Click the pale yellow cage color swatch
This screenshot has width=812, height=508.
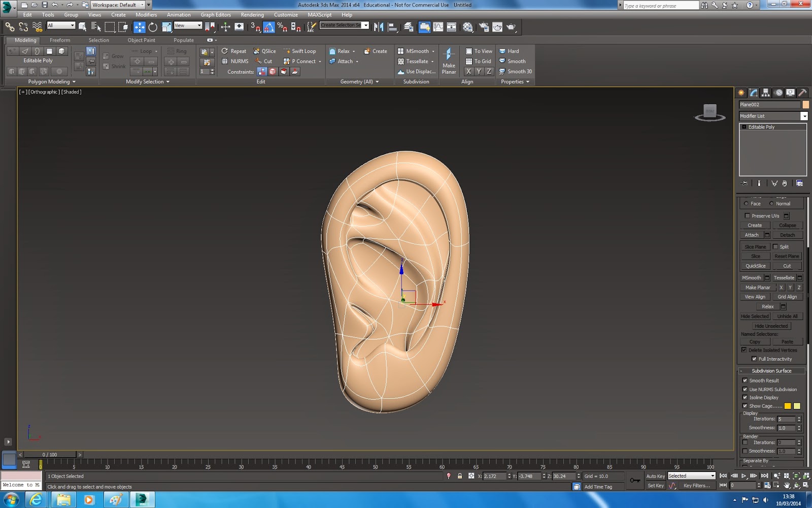[x=797, y=406]
